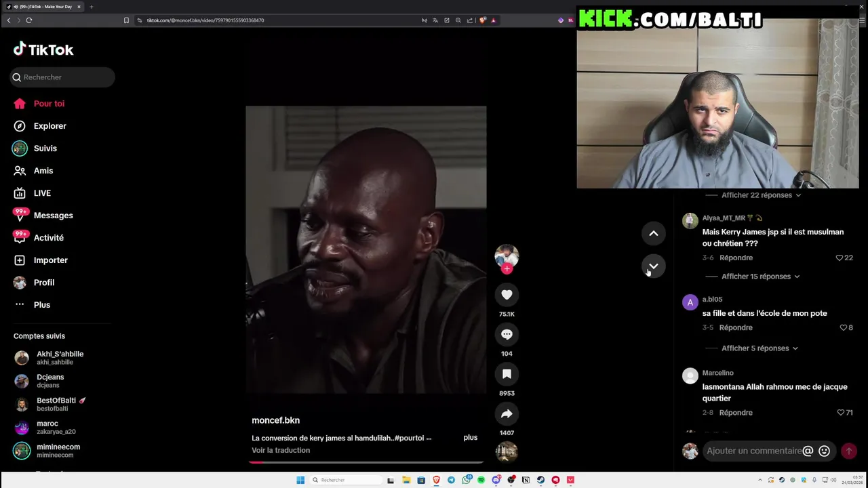This screenshot has width=868, height=488.
Task: Open the Windows Start menu
Action: click(x=300, y=480)
